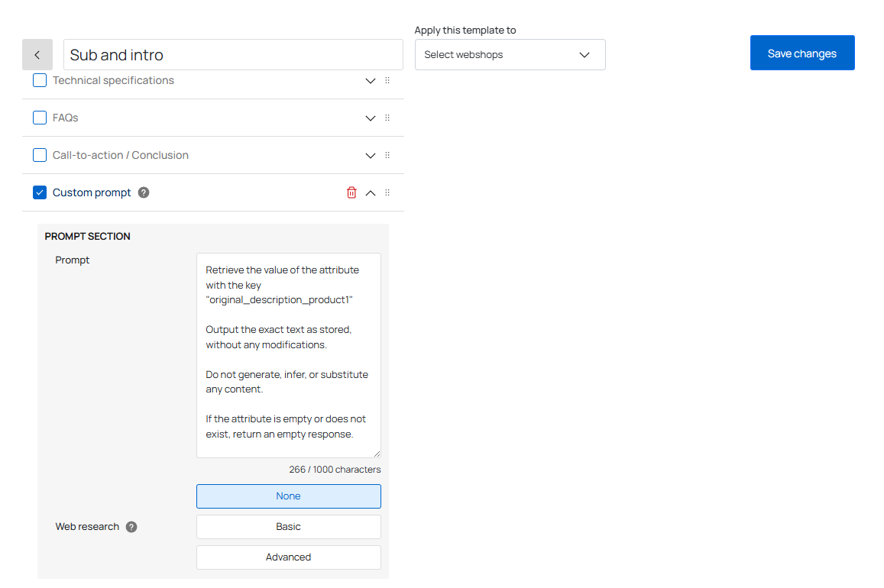Image resolution: width=884 pixels, height=588 pixels.
Task: Click help icon next to Custom prompt
Action: coord(144,192)
